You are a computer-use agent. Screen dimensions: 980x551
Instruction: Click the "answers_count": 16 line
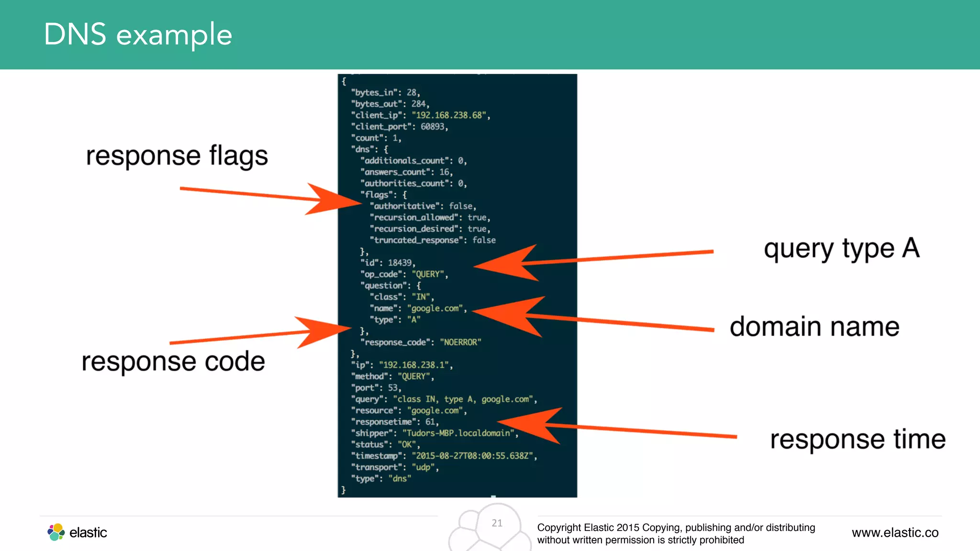coord(406,172)
